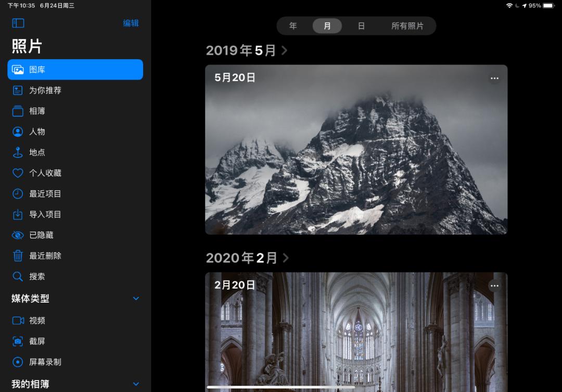
Task: Tap the 下午10:35 clock in status bar
Action: click(21, 5)
